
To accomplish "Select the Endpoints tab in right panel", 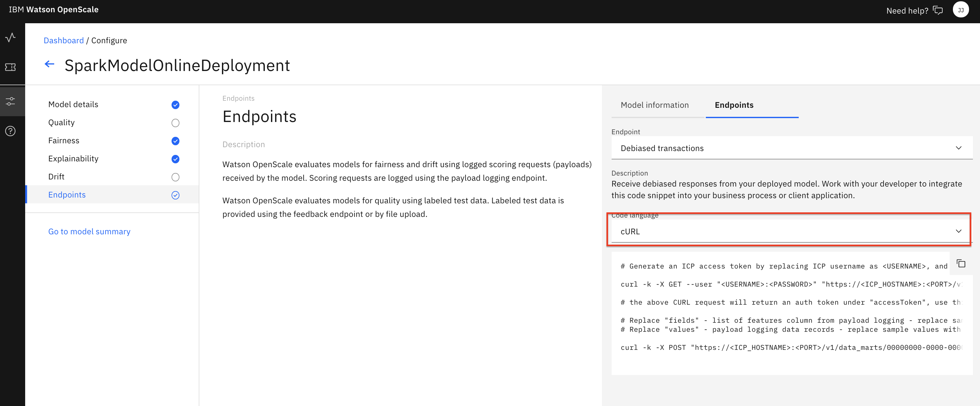I will 734,105.
